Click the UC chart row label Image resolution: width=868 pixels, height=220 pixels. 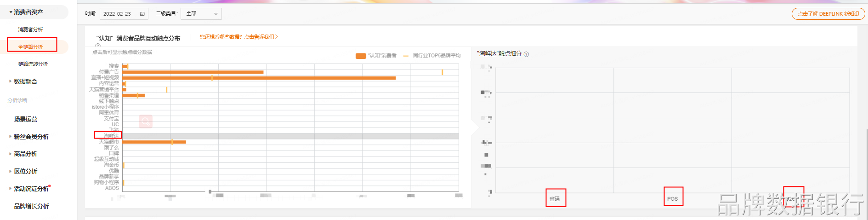pos(115,124)
